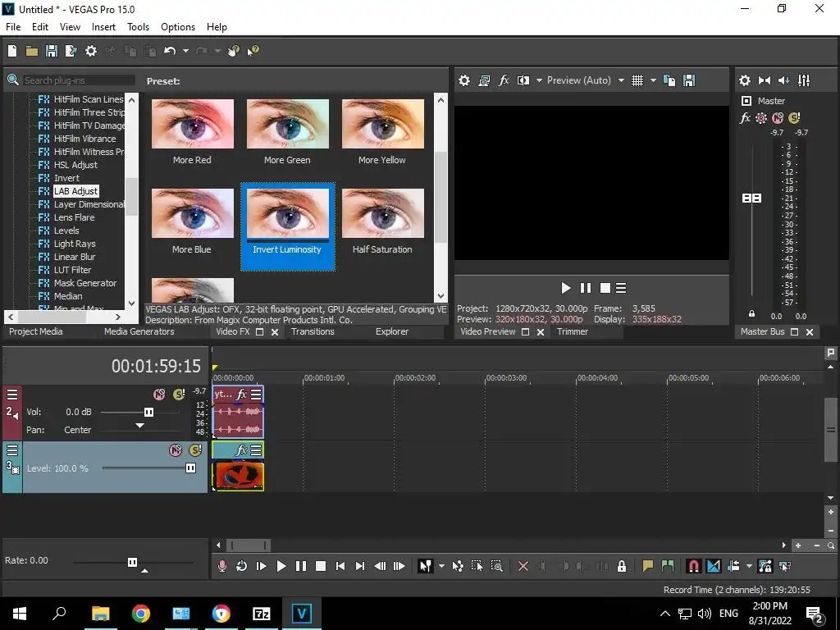The width and height of the screenshot is (840, 630).
Task: Open audio track 2 menu button
Action: (x=11, y=395)
